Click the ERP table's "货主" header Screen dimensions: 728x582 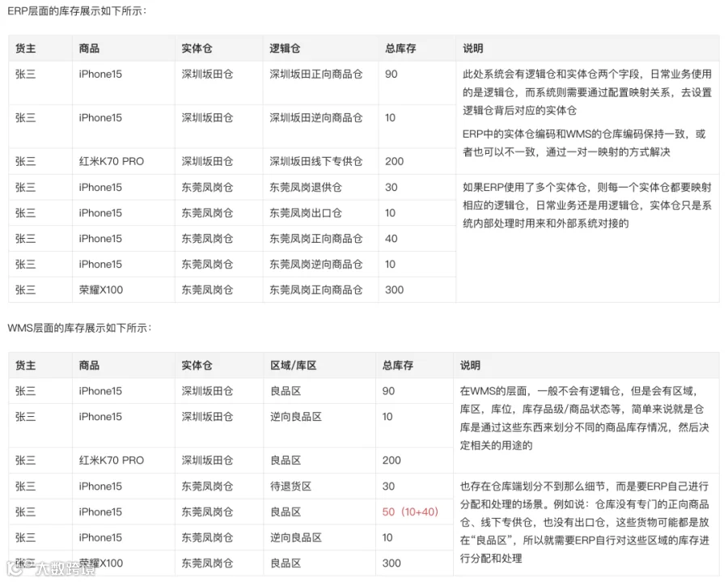click(26, 49)
